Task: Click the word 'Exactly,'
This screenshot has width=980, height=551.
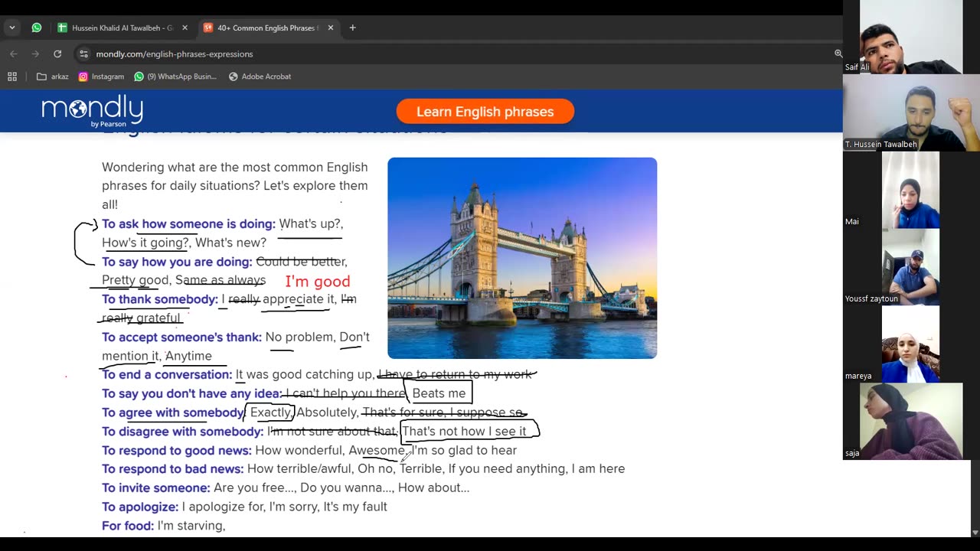Action: tap(272, 412)
